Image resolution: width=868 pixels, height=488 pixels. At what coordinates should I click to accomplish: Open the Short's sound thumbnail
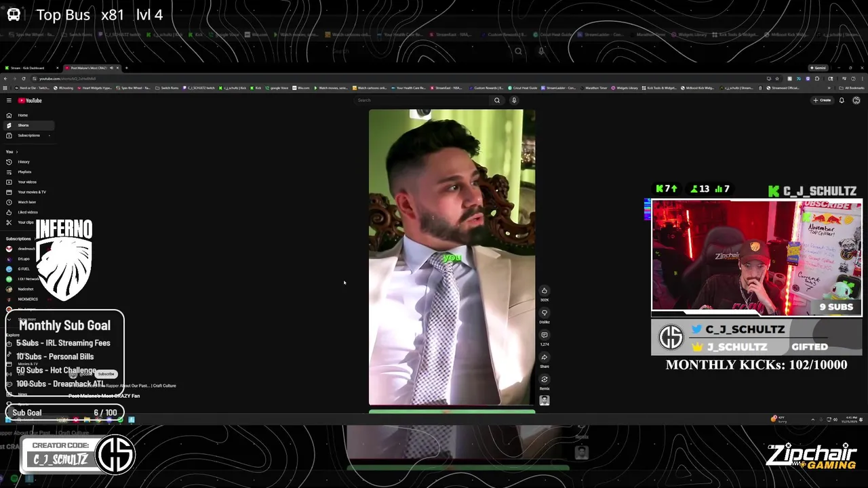click(544, 401)
